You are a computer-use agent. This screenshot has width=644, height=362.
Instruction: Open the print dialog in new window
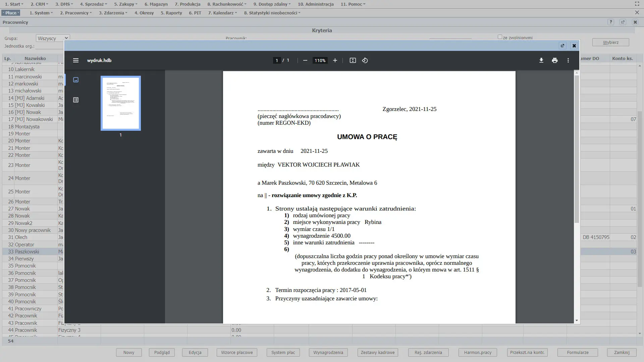tap(562, 46)
